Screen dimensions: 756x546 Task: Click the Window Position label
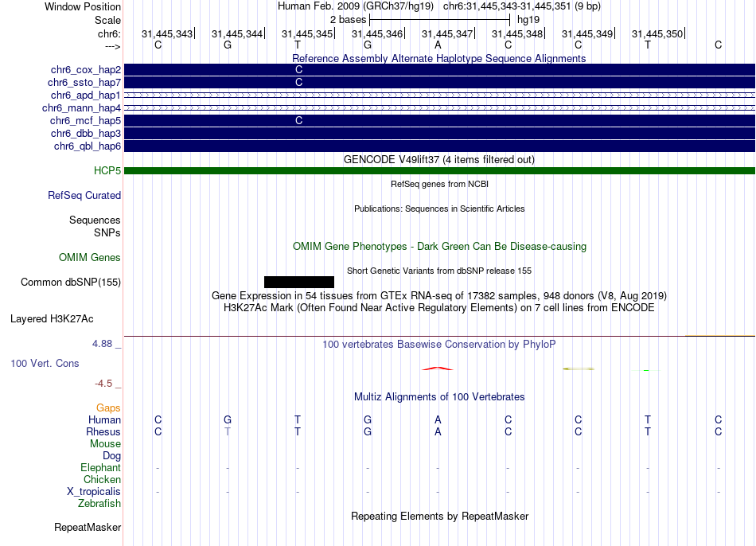point(83,6)
